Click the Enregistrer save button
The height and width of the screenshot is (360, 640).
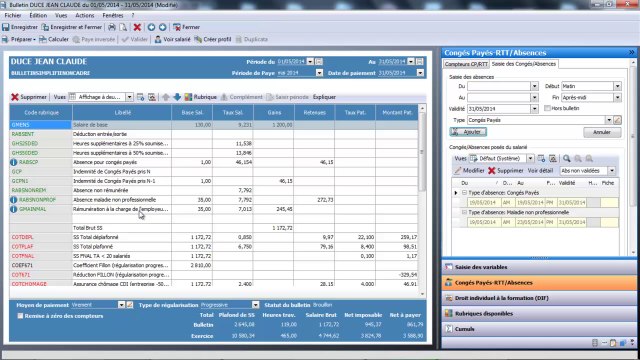(20, 27)
